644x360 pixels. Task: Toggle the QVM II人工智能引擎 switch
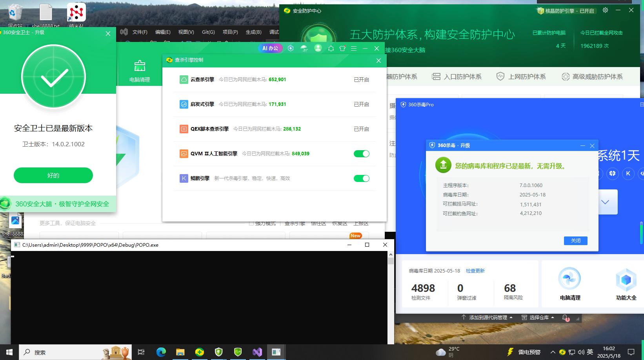pyautogui.click(x=361, y=154)
